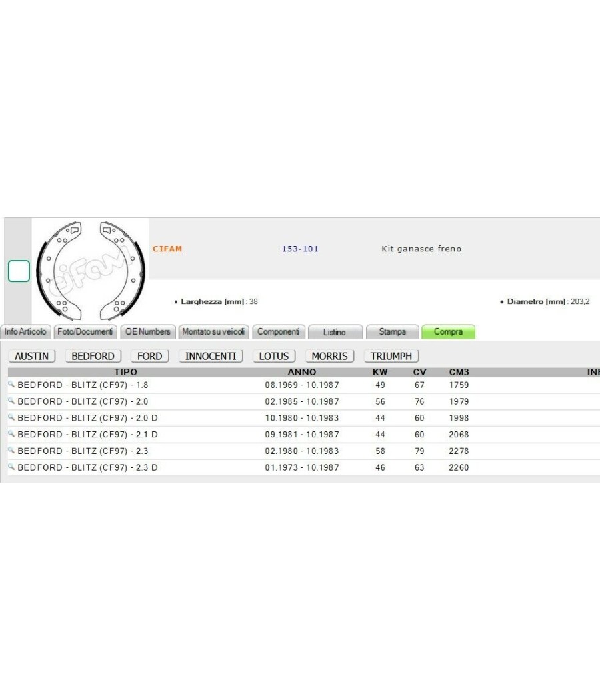
Task: Select the Montato su veicoli tab
Action: click(213, 332)
